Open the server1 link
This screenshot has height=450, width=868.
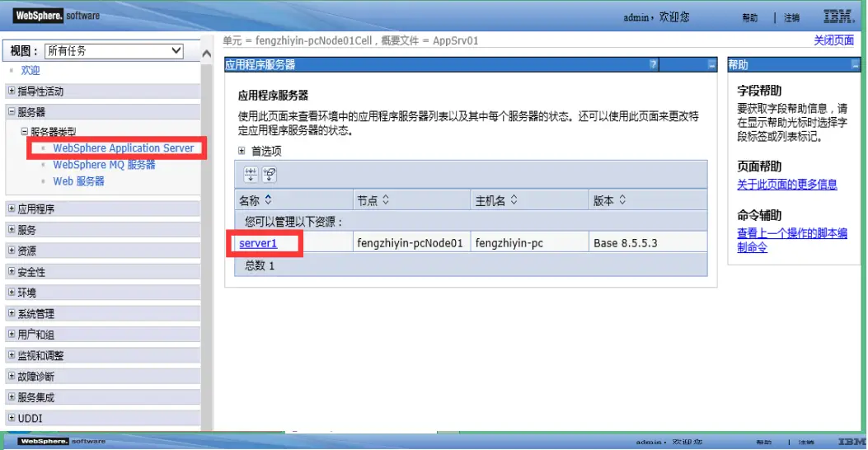click(x=258, y=243)
